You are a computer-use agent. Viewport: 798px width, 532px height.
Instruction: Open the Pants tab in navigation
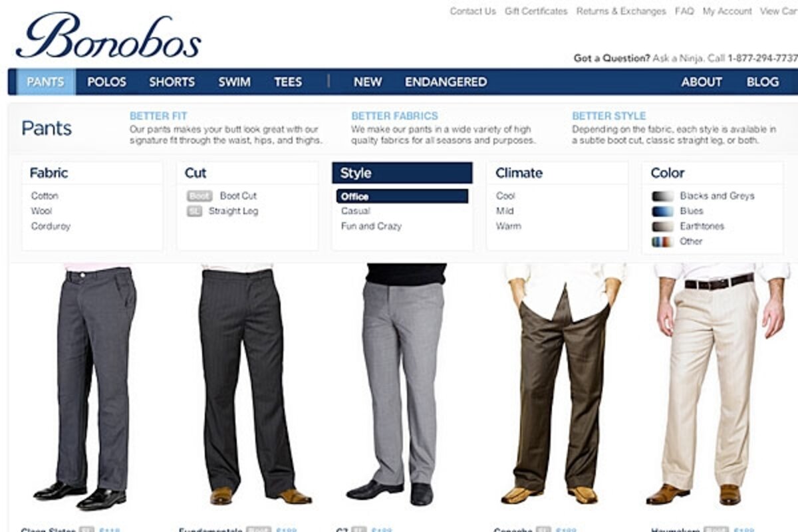(x=46, y=82)
